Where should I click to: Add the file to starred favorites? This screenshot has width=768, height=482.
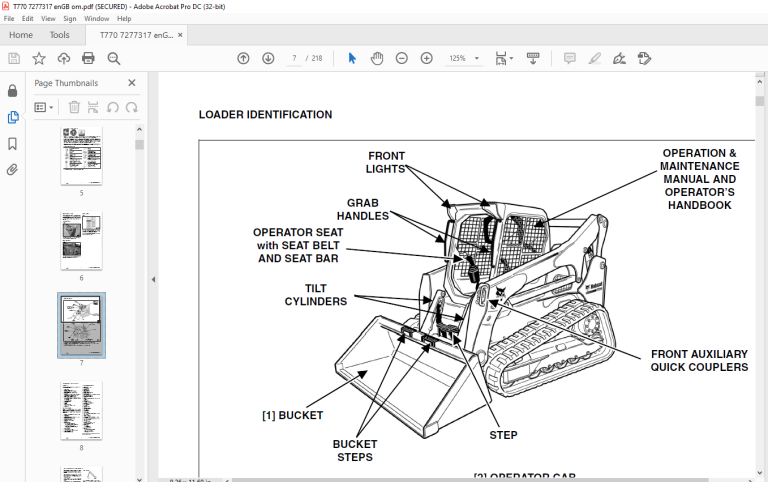click(39, 59)
